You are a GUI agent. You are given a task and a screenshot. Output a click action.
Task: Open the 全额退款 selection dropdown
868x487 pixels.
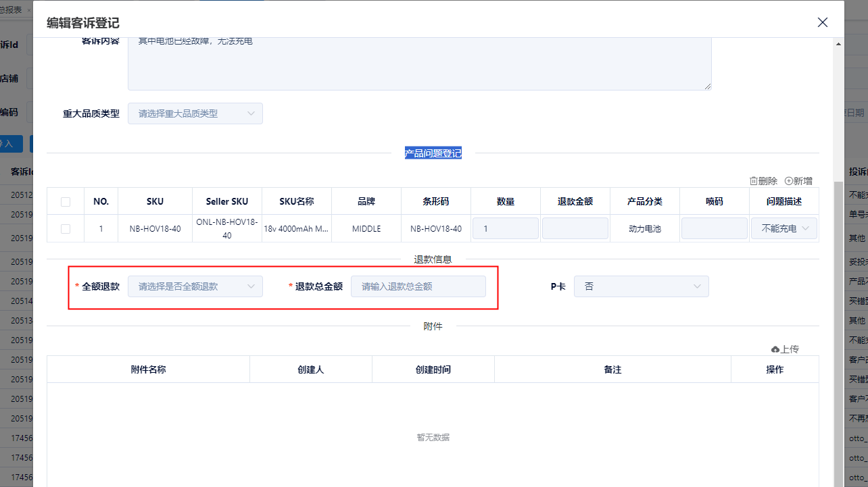[x=195, y=286]
